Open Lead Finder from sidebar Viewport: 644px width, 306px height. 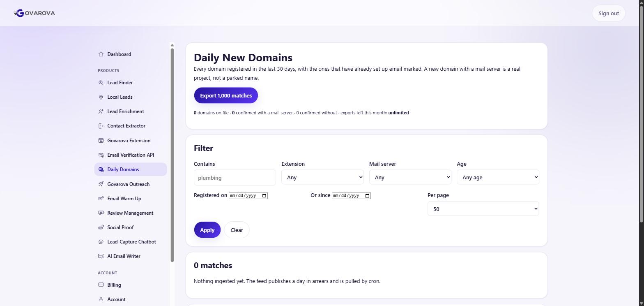131,83
